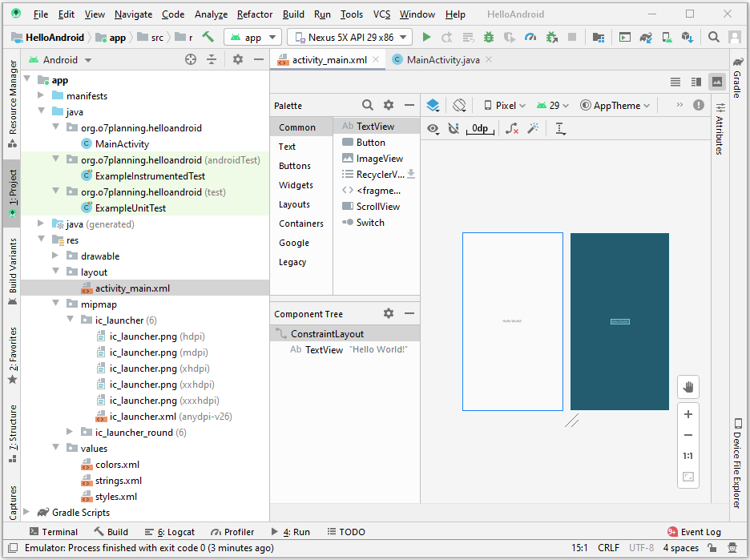This screenshot has height=560, width=750.
Task: Open the Refactor menu
Action: (x=255, y=14)
